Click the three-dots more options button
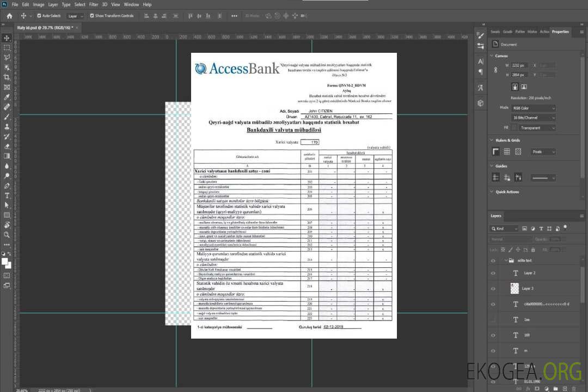This screenshot has width=588, height=392. coord(234,16)
